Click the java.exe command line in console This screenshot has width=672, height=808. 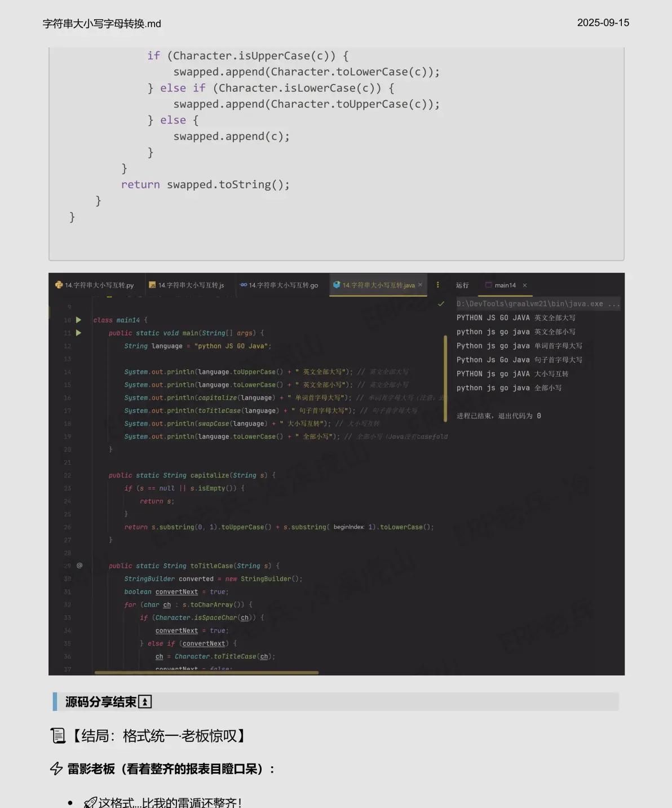[x=536, y=303]
